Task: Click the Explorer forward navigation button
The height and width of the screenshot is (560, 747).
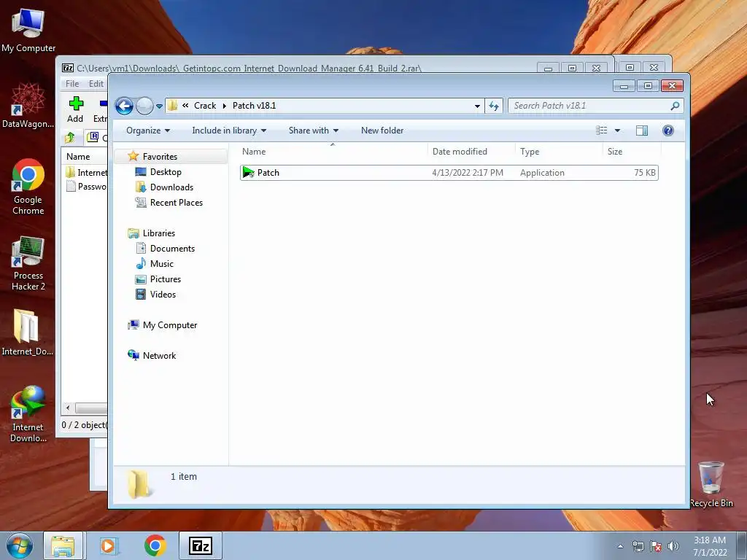Action: [x=144, y=106]
